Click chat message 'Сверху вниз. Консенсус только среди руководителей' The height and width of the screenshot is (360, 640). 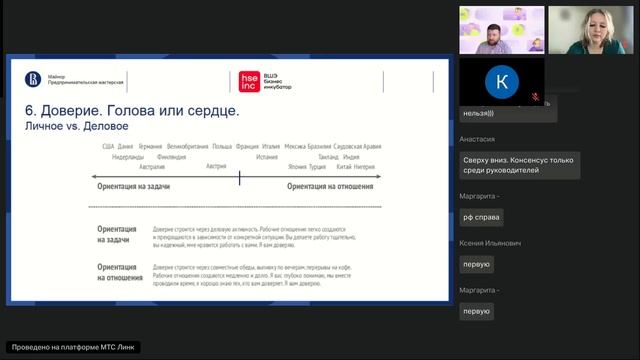click(520, 165)
